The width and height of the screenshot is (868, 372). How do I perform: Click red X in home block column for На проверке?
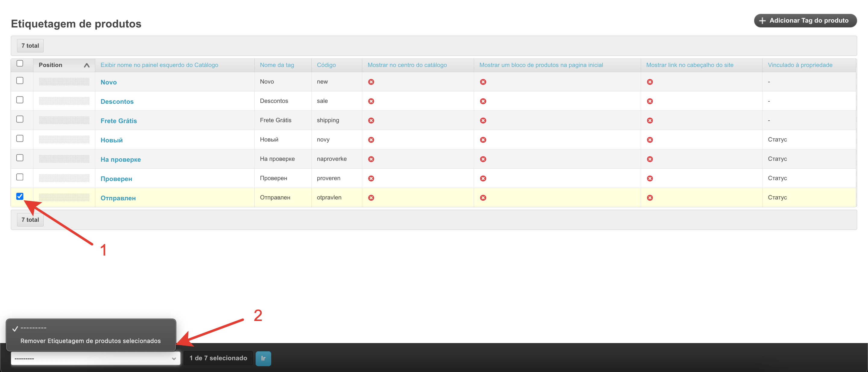click(x=483, y=159)
